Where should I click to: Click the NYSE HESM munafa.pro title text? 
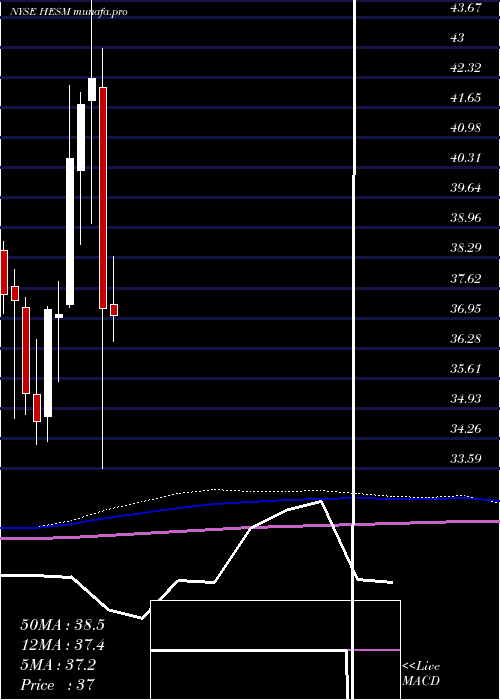pos(69,11)
